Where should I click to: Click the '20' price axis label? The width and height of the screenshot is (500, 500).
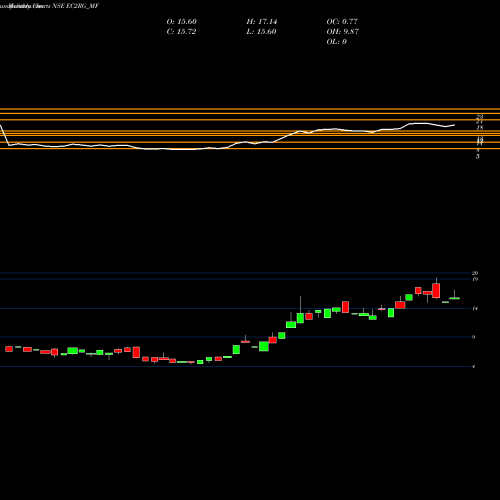[x=475, y=273]
